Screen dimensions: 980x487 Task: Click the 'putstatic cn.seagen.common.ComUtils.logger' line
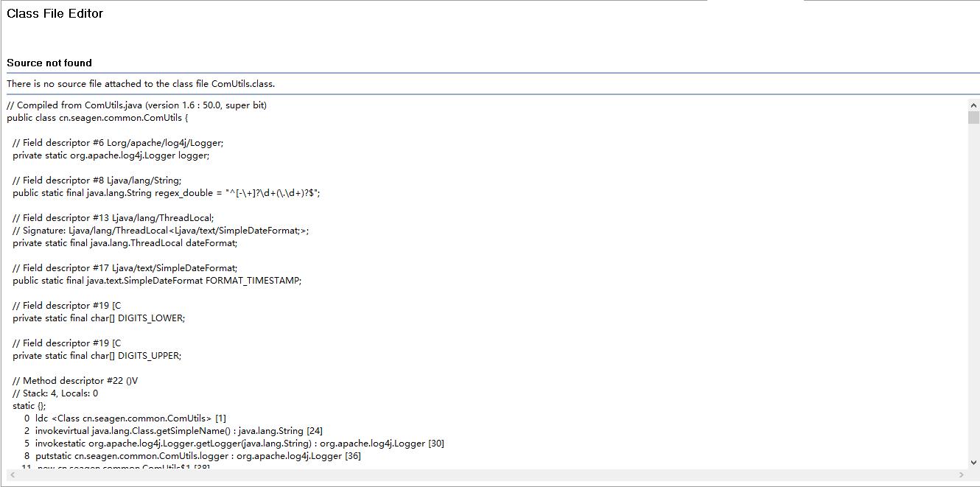192,456
